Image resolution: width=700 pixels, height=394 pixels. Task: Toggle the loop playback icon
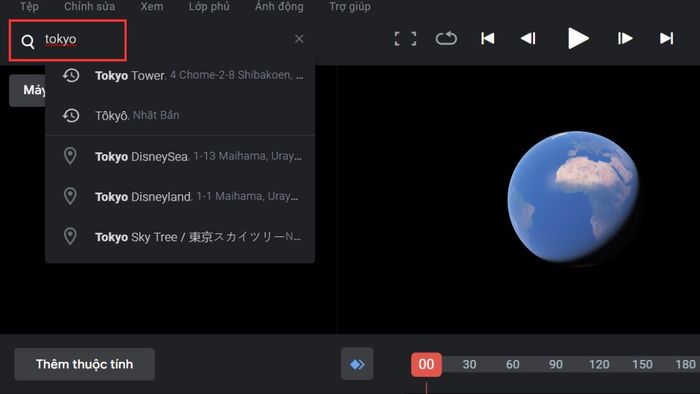tap(446, 38)
